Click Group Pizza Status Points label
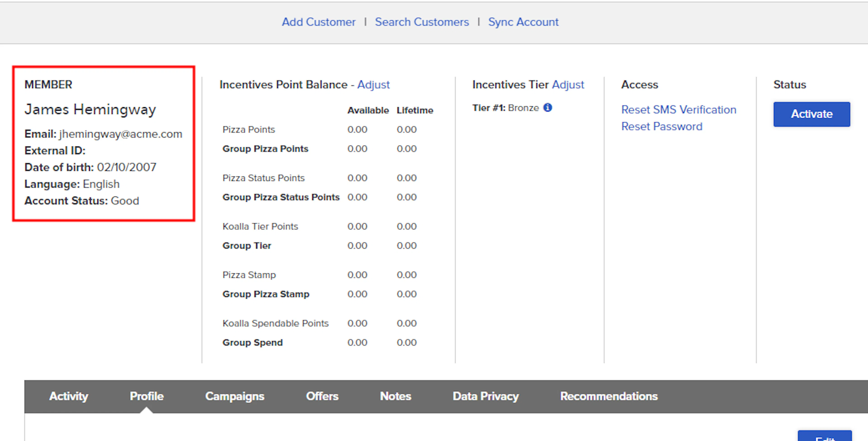 281,197
